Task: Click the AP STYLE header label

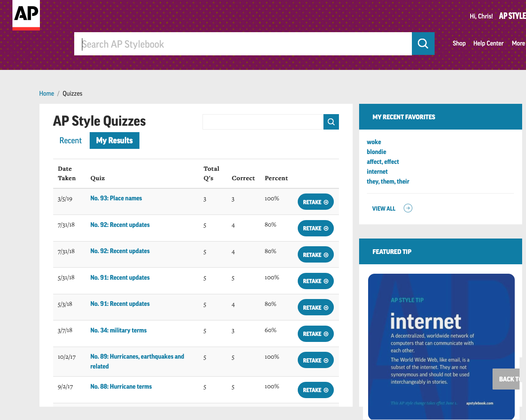Action: coord(512,16)
